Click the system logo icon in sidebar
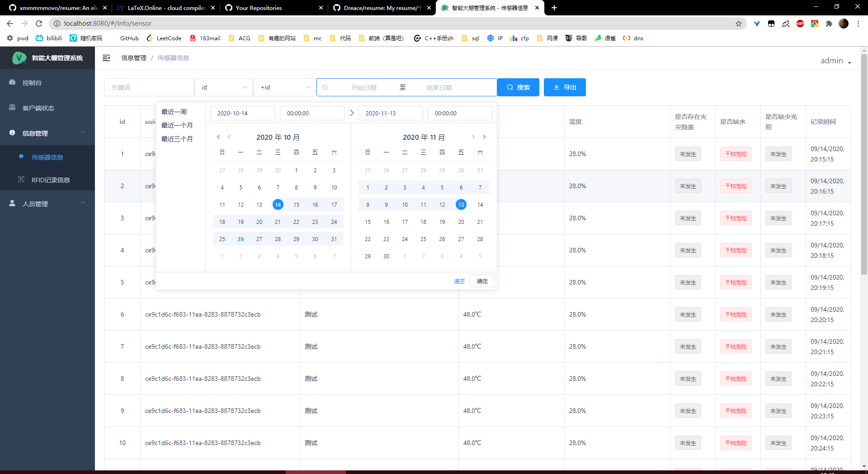The width and height of the screenshot is (868, 474). [19, 58]
